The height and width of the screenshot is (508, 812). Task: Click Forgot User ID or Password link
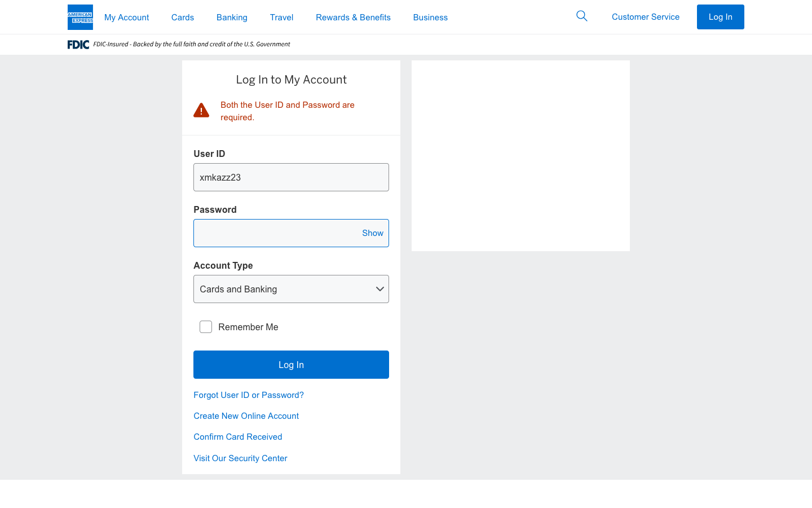249,395
